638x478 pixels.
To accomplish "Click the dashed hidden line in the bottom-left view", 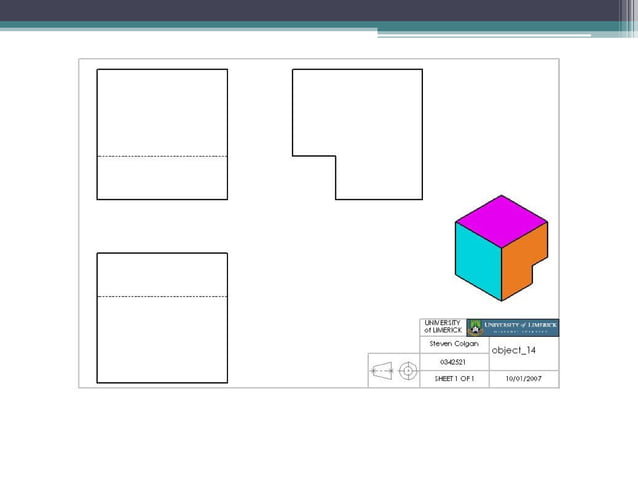I will [162, 297].
